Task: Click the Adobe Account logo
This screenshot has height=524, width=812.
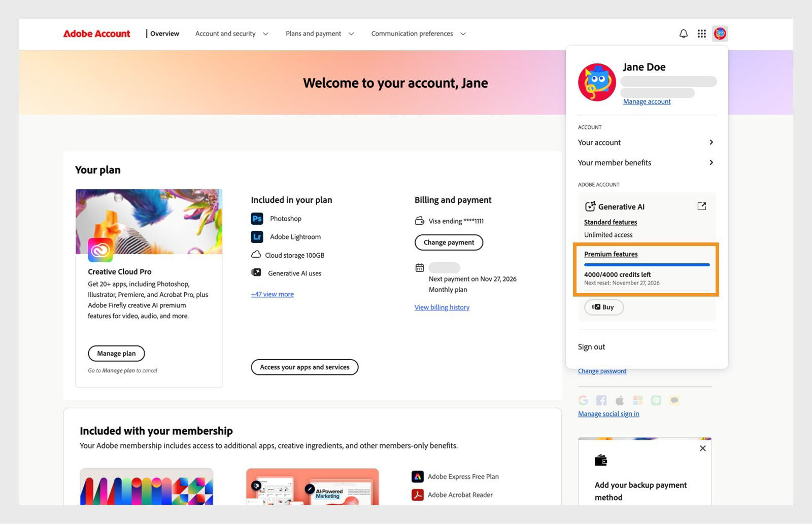Action: pyautogui.click(x=96, y=33)
